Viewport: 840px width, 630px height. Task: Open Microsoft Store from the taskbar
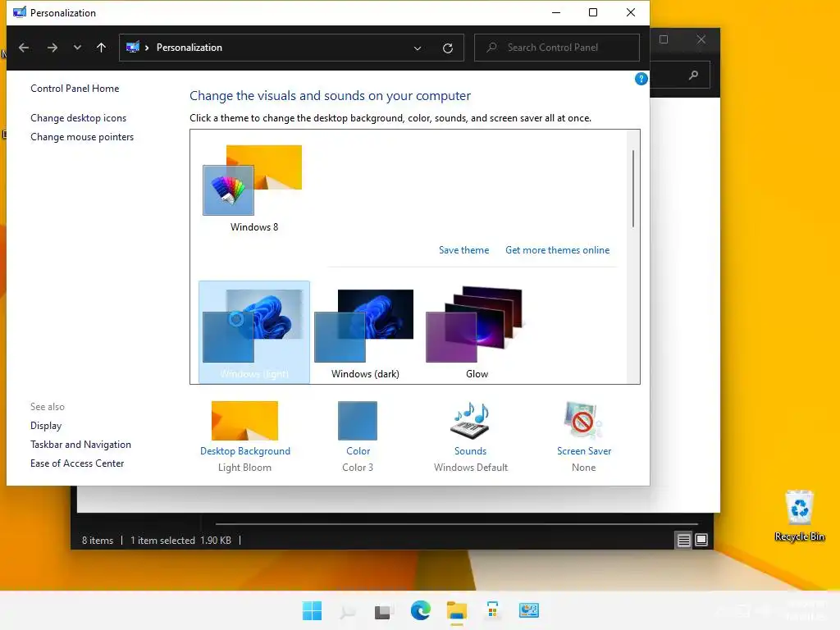point(492,610)
